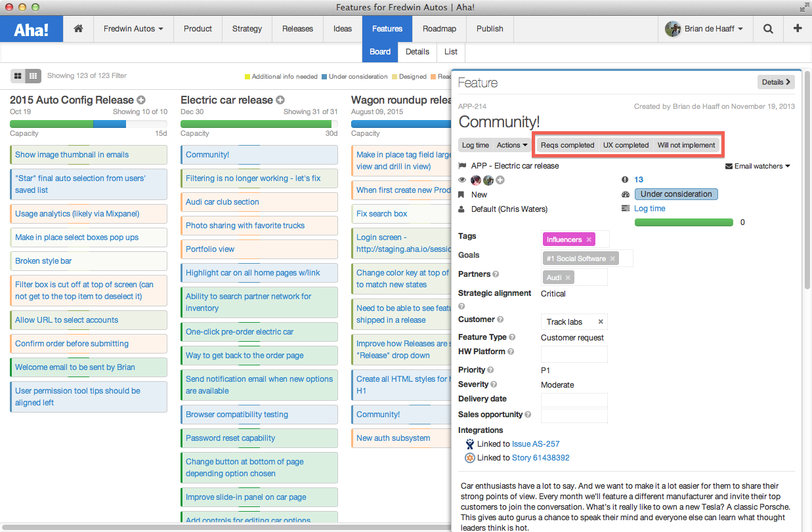Click help icon next to Severity
This screenshot has width=812, height=532.
[x=494, y=384]
